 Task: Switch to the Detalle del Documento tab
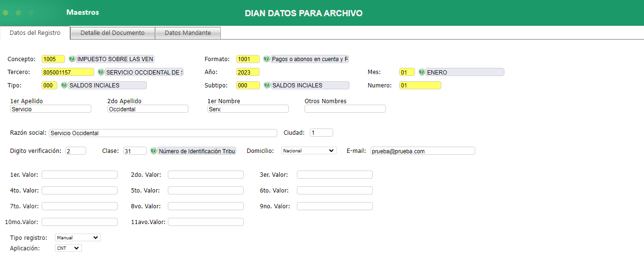(x=112, y=32)
